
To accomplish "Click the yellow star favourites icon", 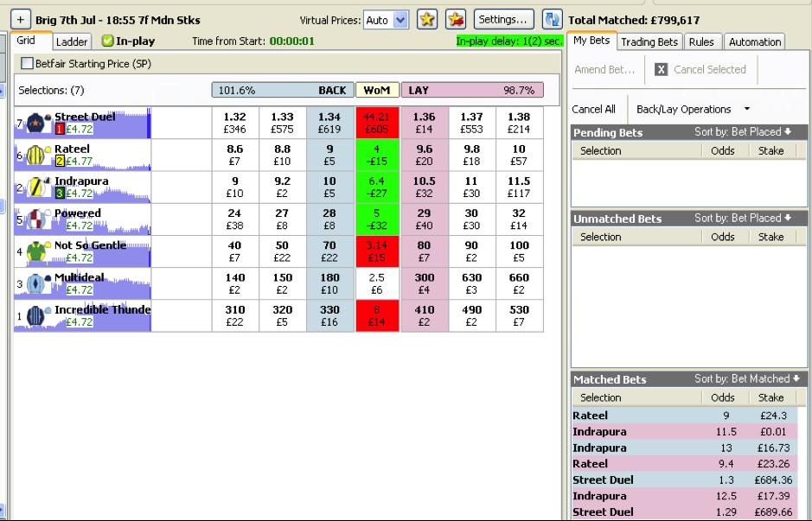I will pyautogui.click(x=425, y=20).
